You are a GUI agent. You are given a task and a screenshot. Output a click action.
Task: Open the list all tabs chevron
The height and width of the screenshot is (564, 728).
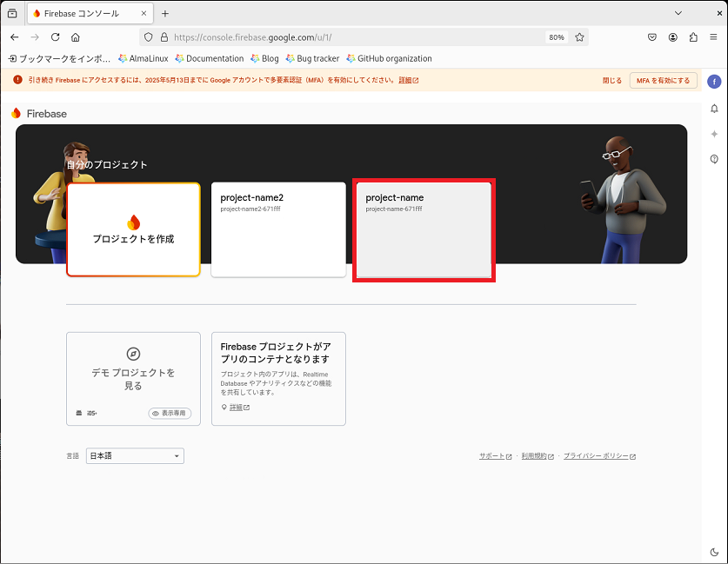click(678, 13)
